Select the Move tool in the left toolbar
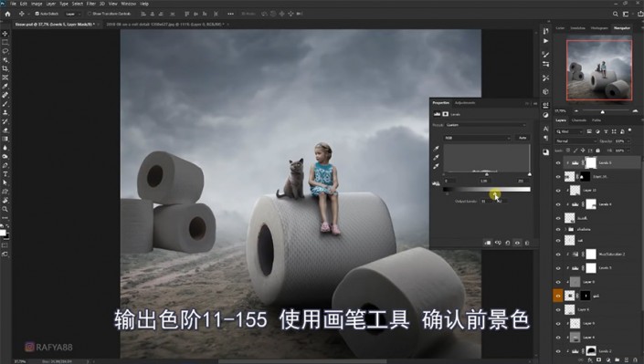Viewport: 644px width, 364px height. pyautogui.click(x=5, y=34)
